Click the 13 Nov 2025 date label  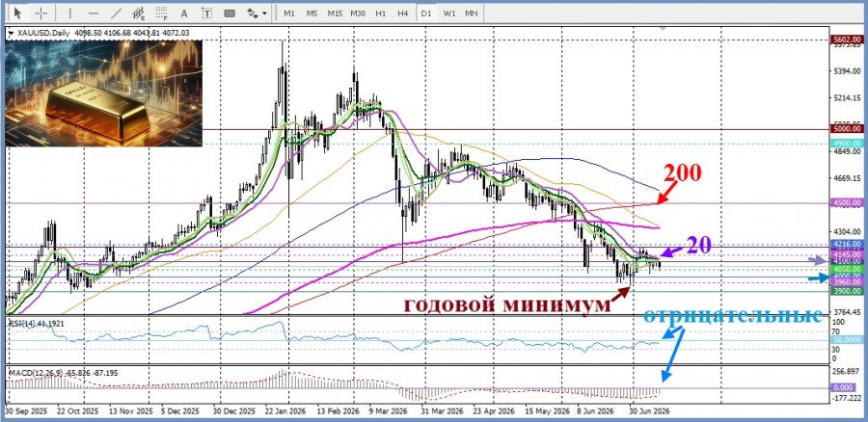click(132, 411)
